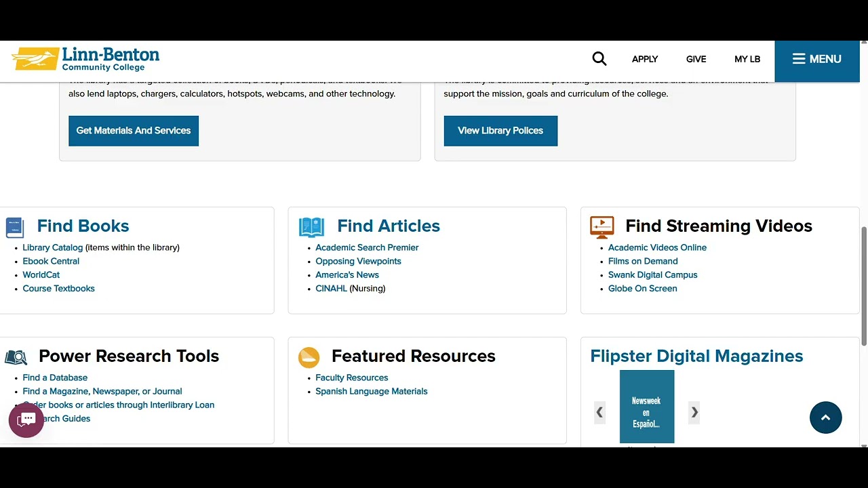Image resolution: width=868 pixels, height=488 pixels.
Task: Click the Find Streaming Videos monitor icon
Action: pos(602,227)
